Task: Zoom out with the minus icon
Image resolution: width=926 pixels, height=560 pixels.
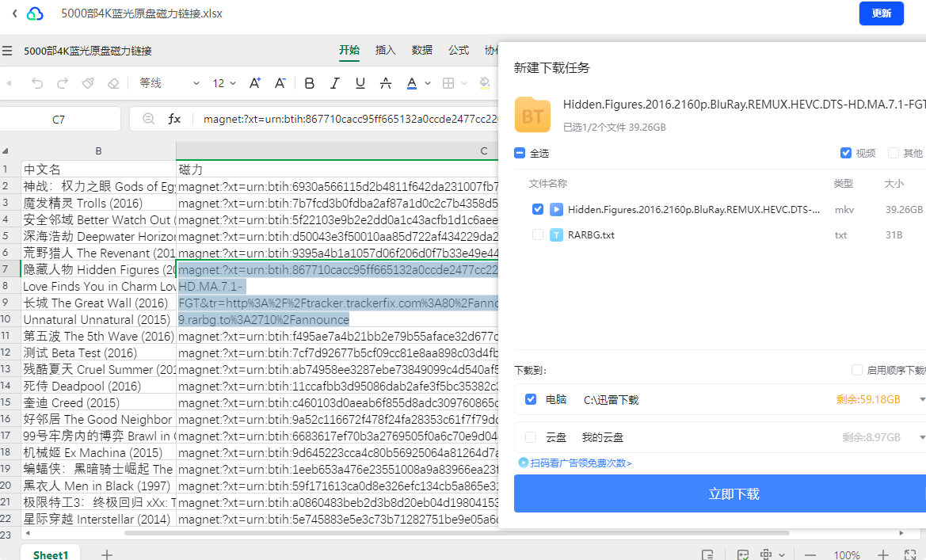Action: coord(810,554)
